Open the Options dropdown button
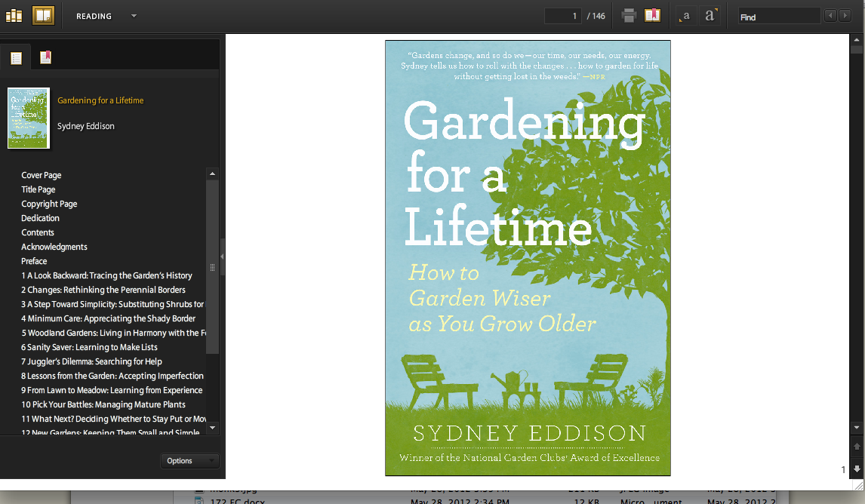 click(189, 460)
